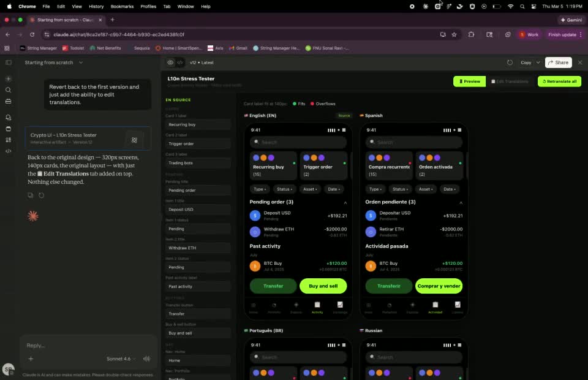Image resolution: width=588 pixels, height=380 pixels.
Task: Switch artifact to code view icon
Action: tap(180, 63)
